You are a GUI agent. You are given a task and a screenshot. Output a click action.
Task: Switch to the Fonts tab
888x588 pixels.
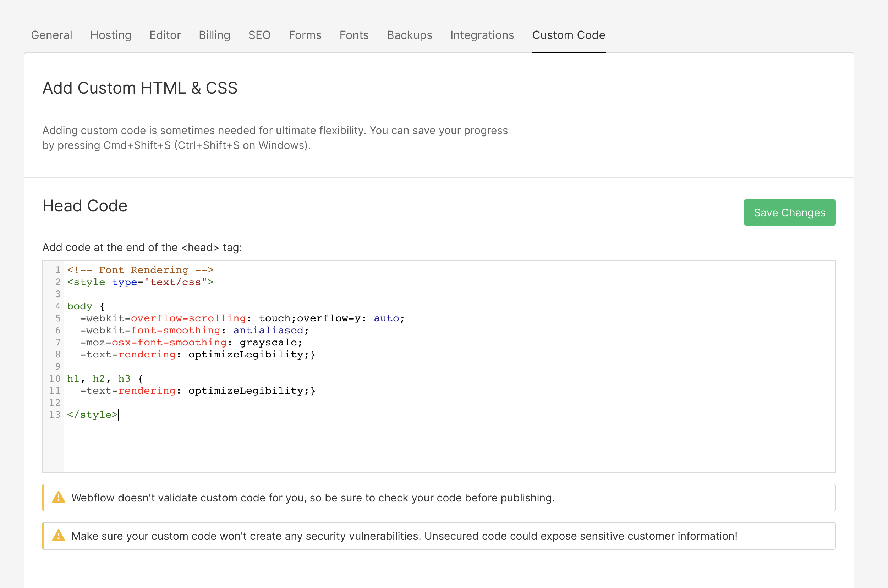[x=354, y=35]
